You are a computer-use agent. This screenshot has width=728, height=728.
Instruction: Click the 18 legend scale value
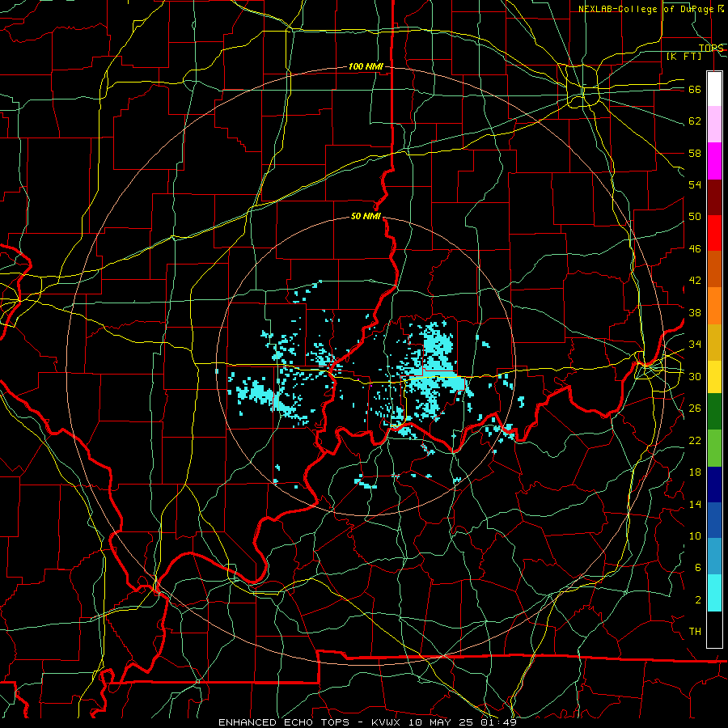(x=695, y=472)
